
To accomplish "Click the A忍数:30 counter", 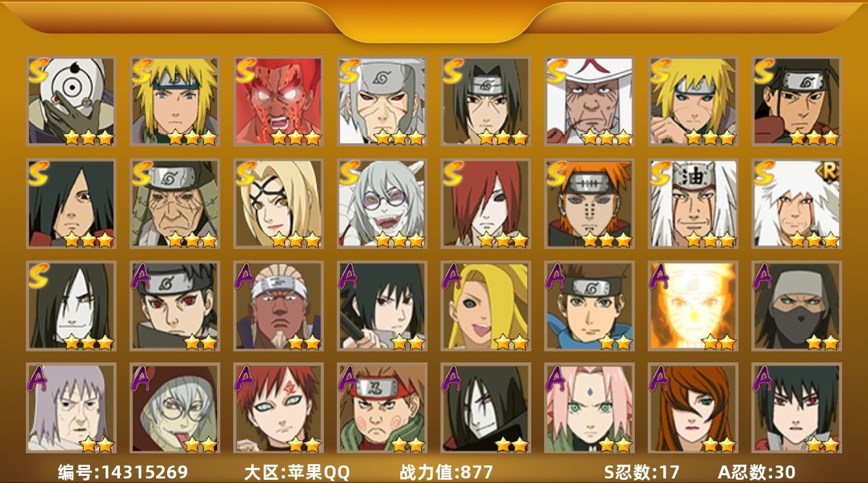I will (757, 472).
